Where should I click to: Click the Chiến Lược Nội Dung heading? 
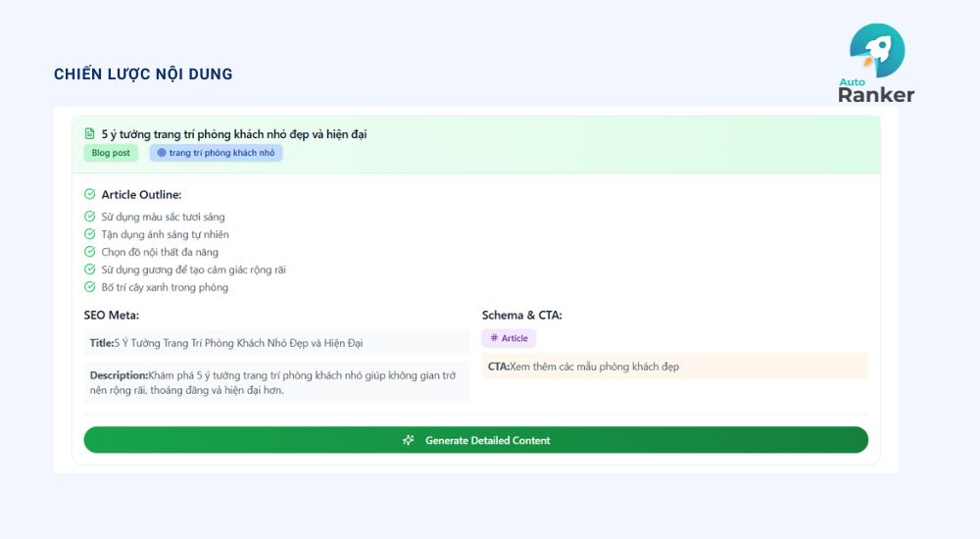pos(143,74)
